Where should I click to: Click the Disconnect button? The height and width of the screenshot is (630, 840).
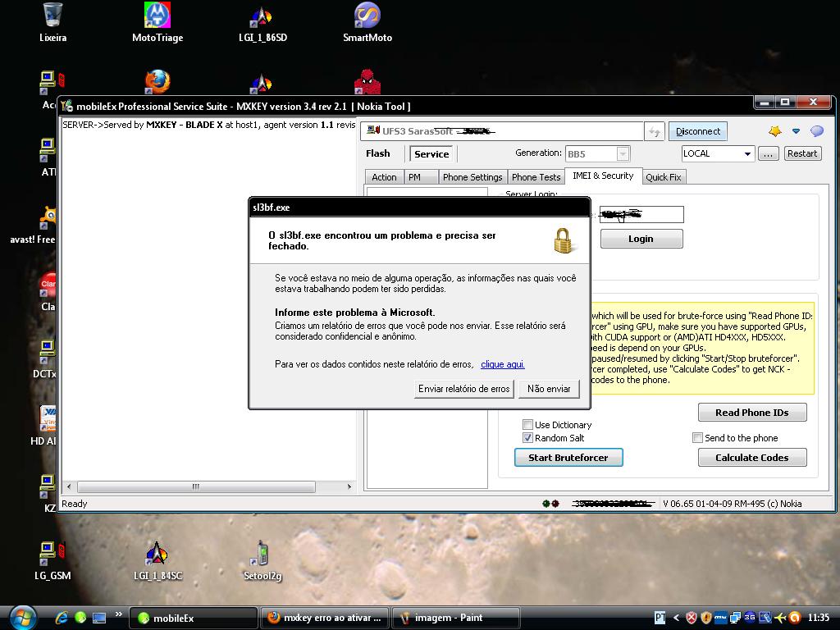697,131
